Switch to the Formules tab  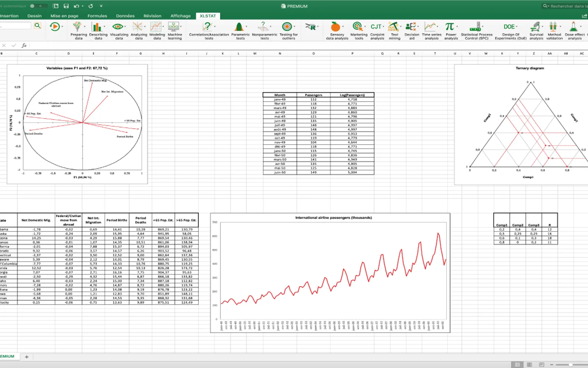click(x=97, y=16)
